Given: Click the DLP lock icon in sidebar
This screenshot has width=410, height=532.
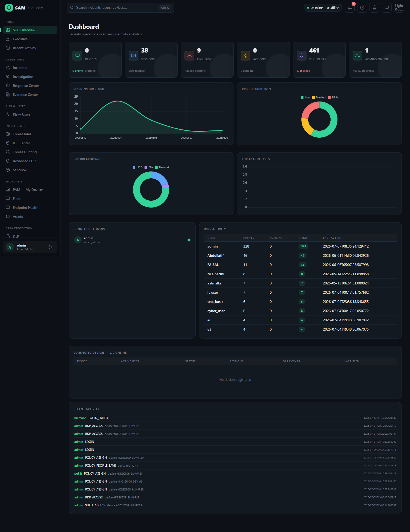Looking at the screenshot, I should click(x=8, y=236).
